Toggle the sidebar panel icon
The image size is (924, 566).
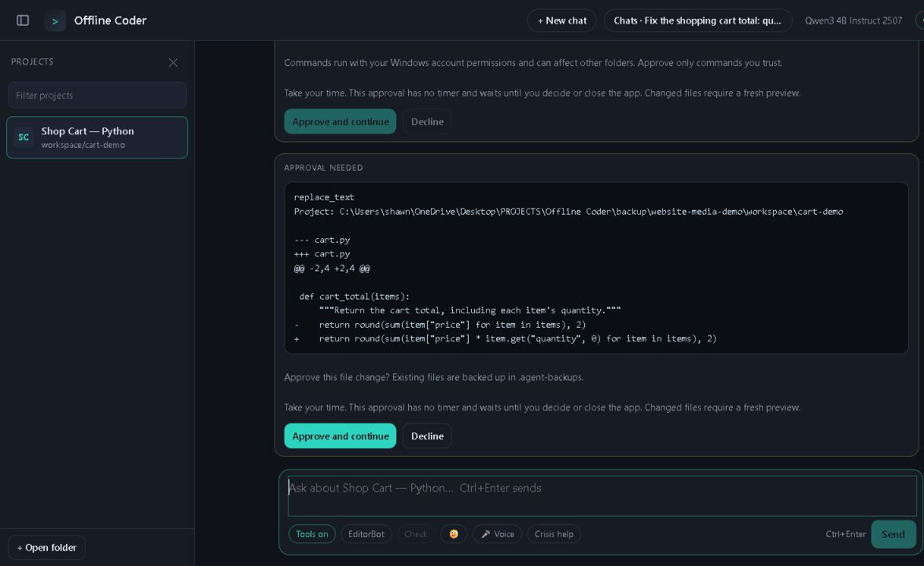click(x=22, y=20)
